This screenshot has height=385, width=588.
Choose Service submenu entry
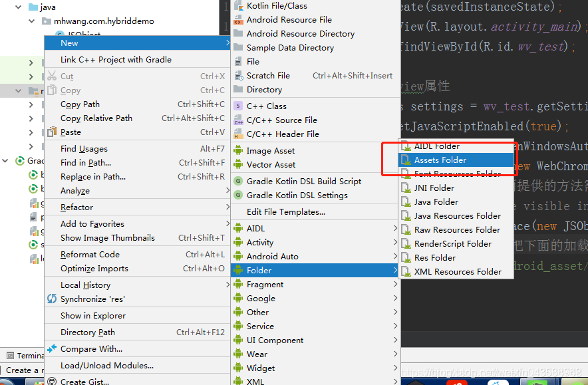click(x=315, y=326)
